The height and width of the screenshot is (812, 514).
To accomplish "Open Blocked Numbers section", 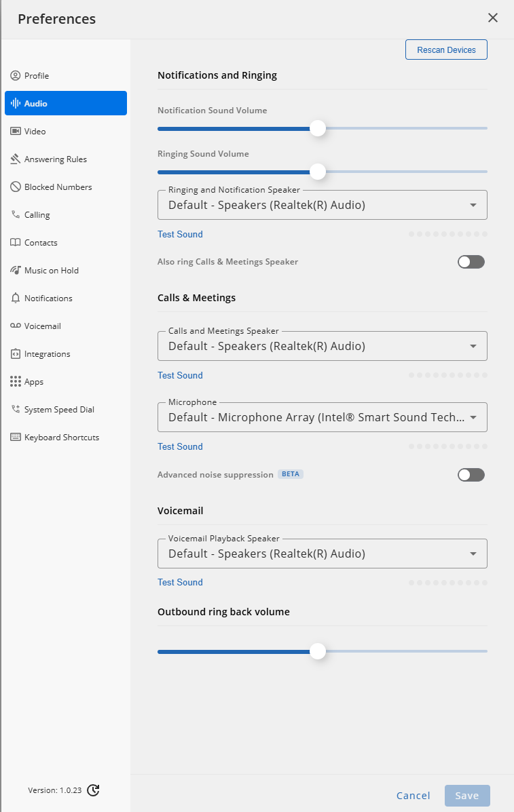I will tap(66, 187).
